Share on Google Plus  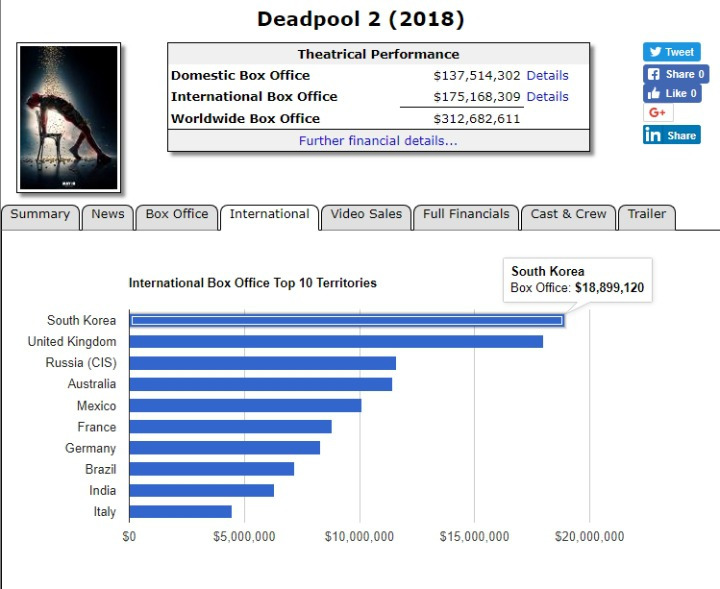(x=658, y=112)
